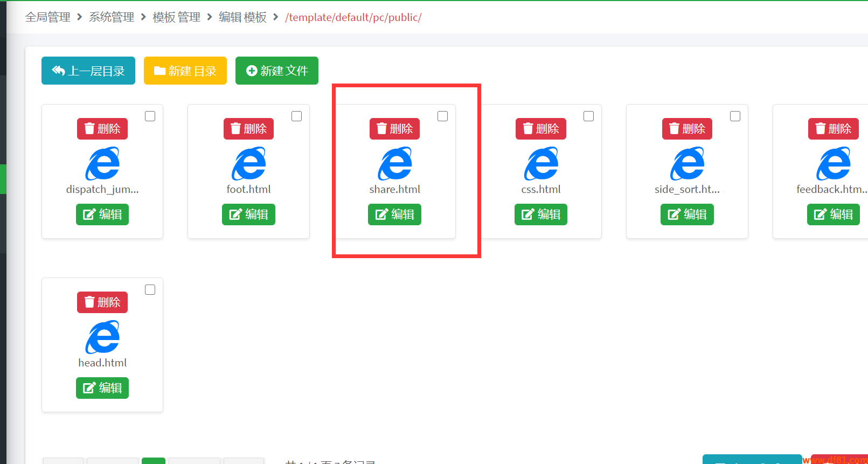Delete the foot.html file
868x464 pixels.
[248, 129]
